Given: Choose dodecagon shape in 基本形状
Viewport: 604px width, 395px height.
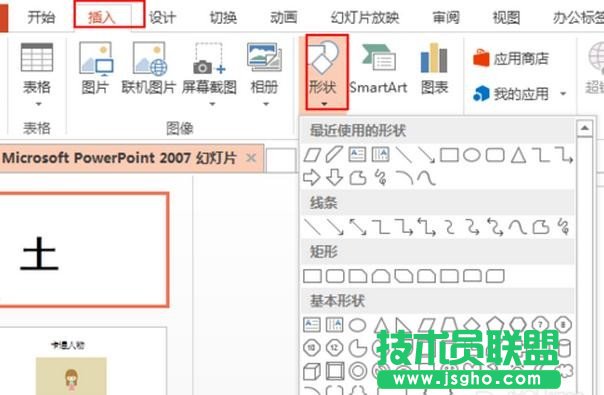Looking at the screenshot, I should click(x=334, y=348).
